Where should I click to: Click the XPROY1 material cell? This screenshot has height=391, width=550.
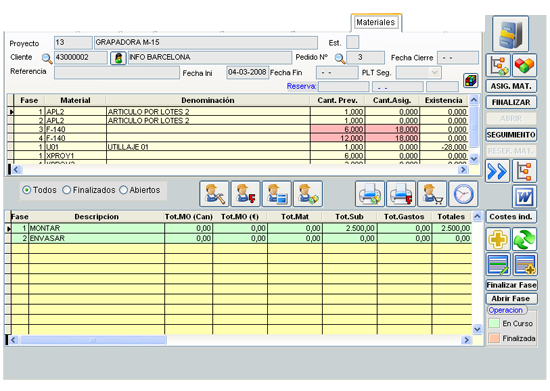pyautogui.click(x=75, y=156)
